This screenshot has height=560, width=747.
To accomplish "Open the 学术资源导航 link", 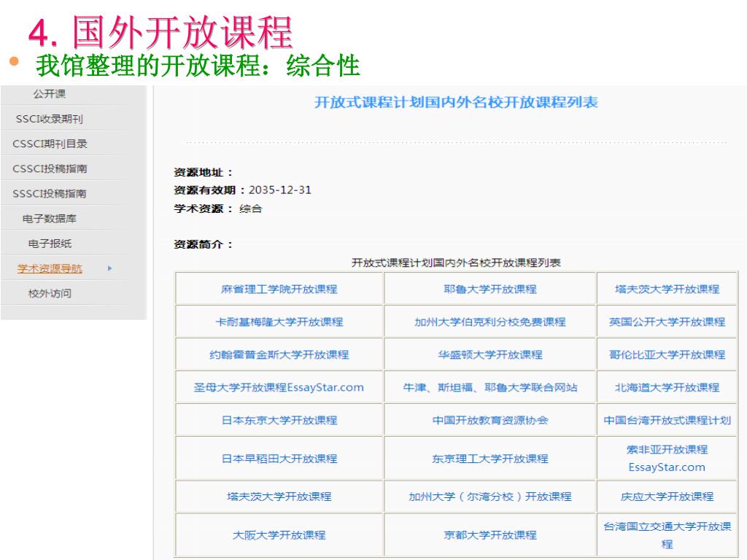I will point(50,268).
